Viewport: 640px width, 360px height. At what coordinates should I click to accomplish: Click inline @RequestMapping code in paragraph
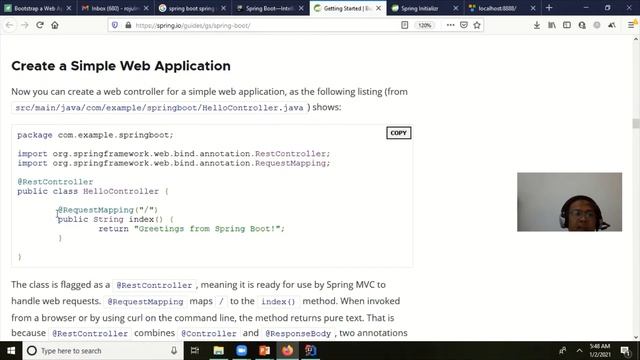[145, 302]
